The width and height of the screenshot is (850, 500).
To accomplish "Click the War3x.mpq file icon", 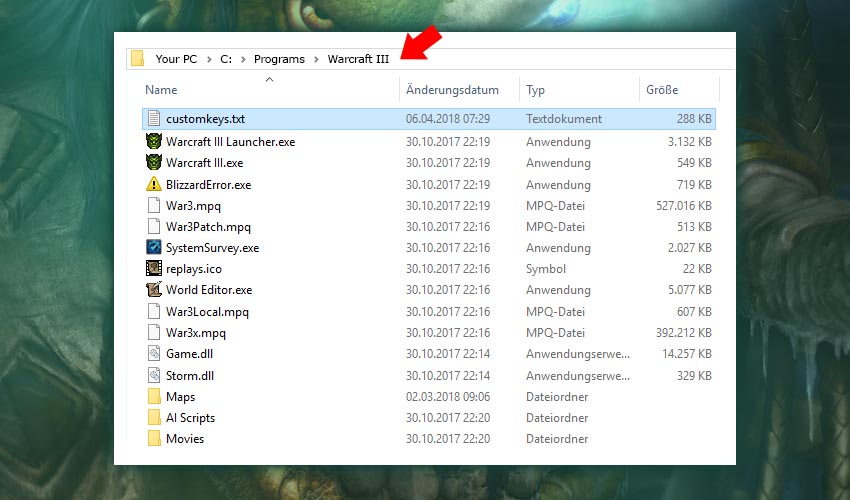I will pyautogui.click(x=154, y=332).
